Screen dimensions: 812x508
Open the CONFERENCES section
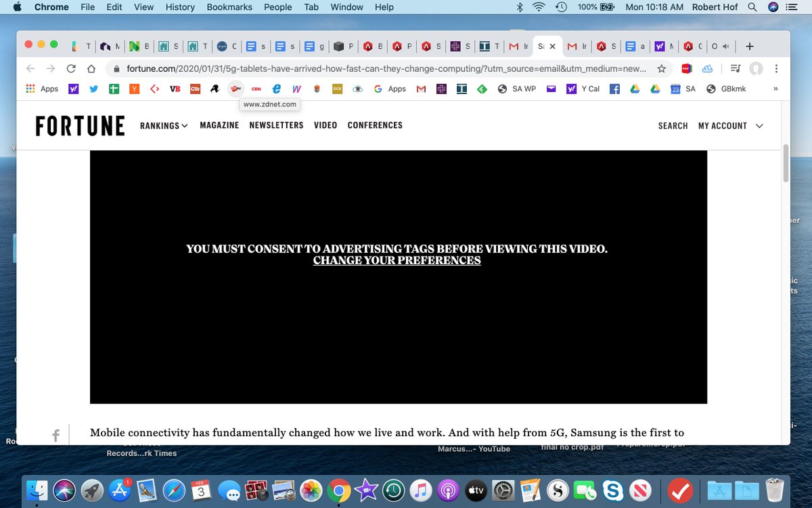click(x=375, y=125)
